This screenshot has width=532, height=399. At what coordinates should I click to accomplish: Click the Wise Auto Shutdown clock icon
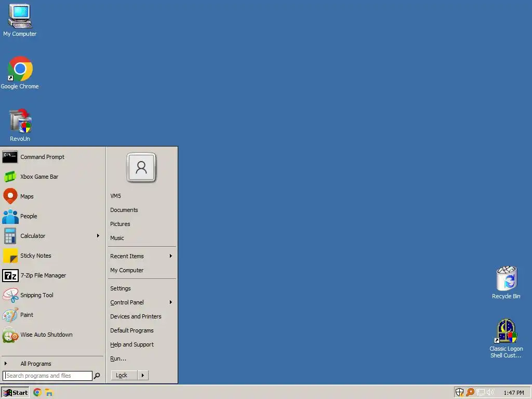[x=10, y=335]
